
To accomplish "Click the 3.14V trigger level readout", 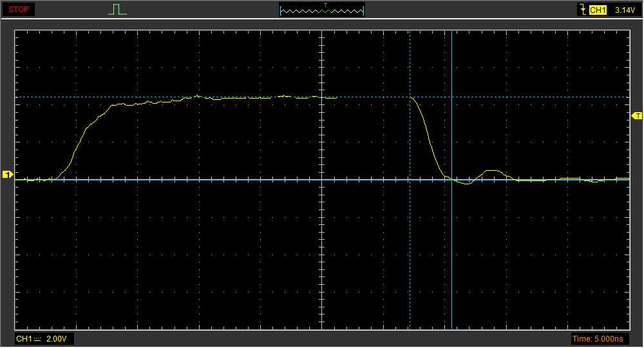I will 625,10.
